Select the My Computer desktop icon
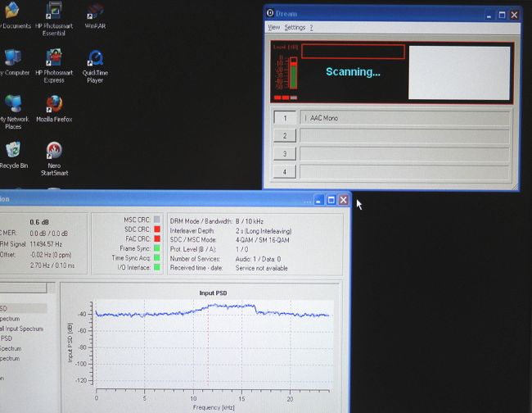Screen dimensions: 532x413 14,61
